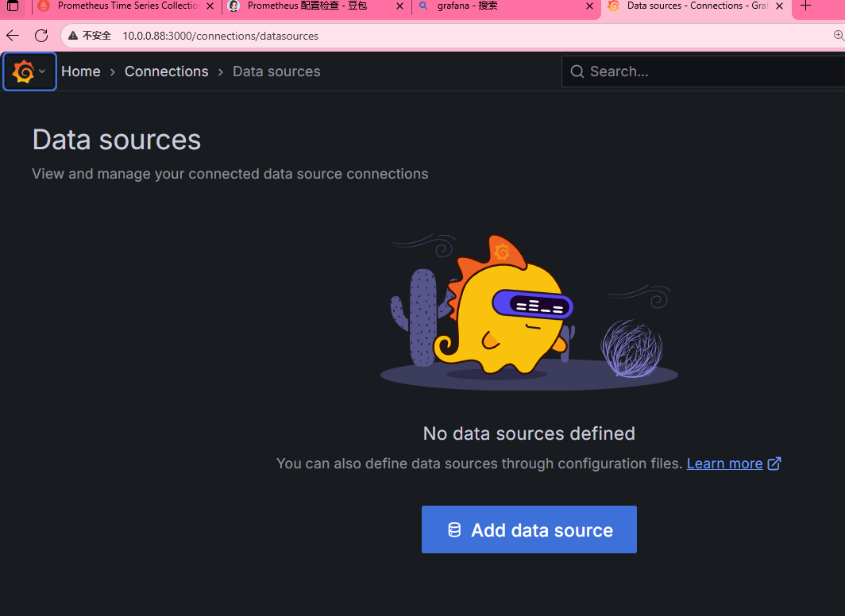The width and height of the screenshot is (845, 616).
Task: Click the zoom magnifier icon in address bar
Action: [839, 36]
